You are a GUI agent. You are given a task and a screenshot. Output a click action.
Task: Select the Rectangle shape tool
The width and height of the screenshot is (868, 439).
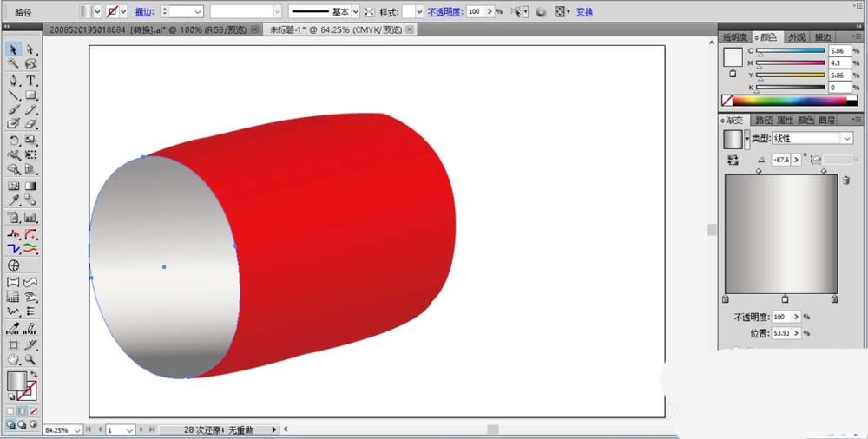click(x=30, y=95)
